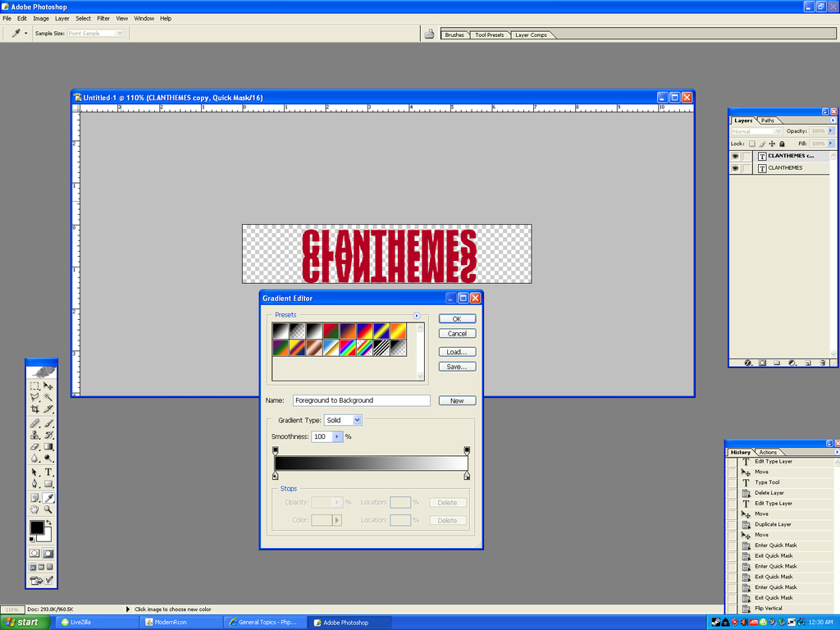Toggle link box of CLANTHEMES copy layer
The image size is (840, 630).
(x=746, y=156)
